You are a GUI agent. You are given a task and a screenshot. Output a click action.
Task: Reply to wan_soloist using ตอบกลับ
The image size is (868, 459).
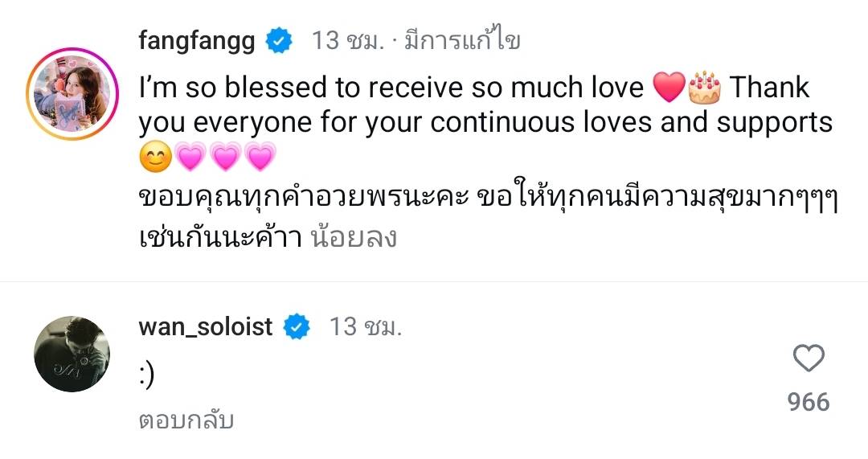click(x=186, y=419)
